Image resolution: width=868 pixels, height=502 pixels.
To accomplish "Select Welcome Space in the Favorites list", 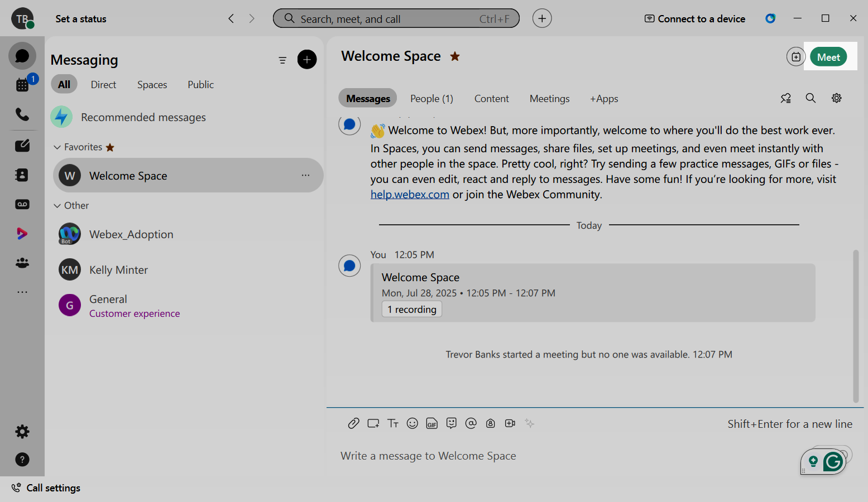I will point(189,175).
